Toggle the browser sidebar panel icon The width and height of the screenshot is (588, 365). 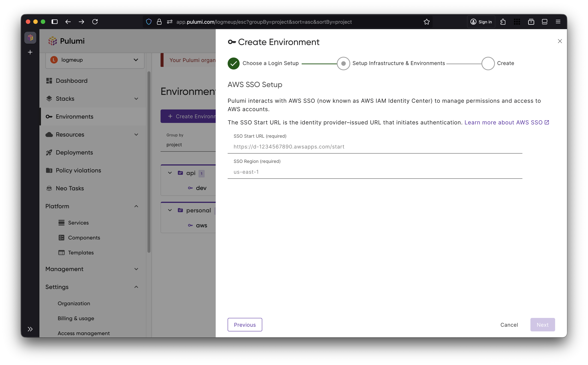[x=55, y=22]
